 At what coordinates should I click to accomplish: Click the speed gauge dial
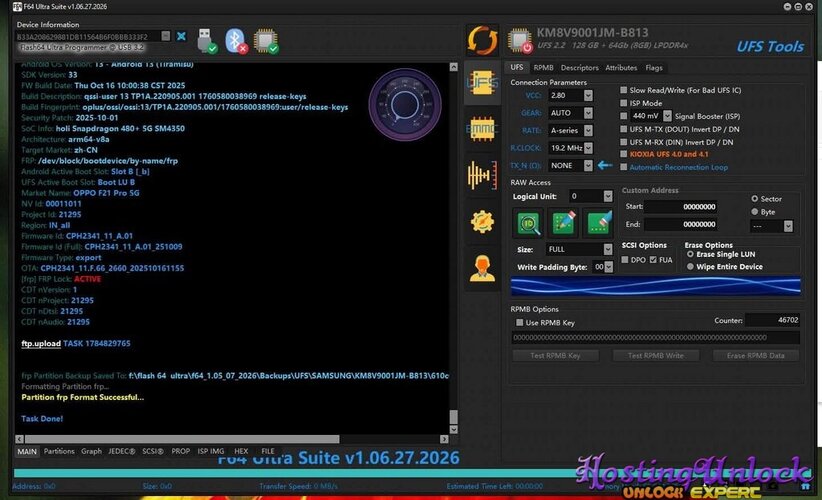[404, 104]
